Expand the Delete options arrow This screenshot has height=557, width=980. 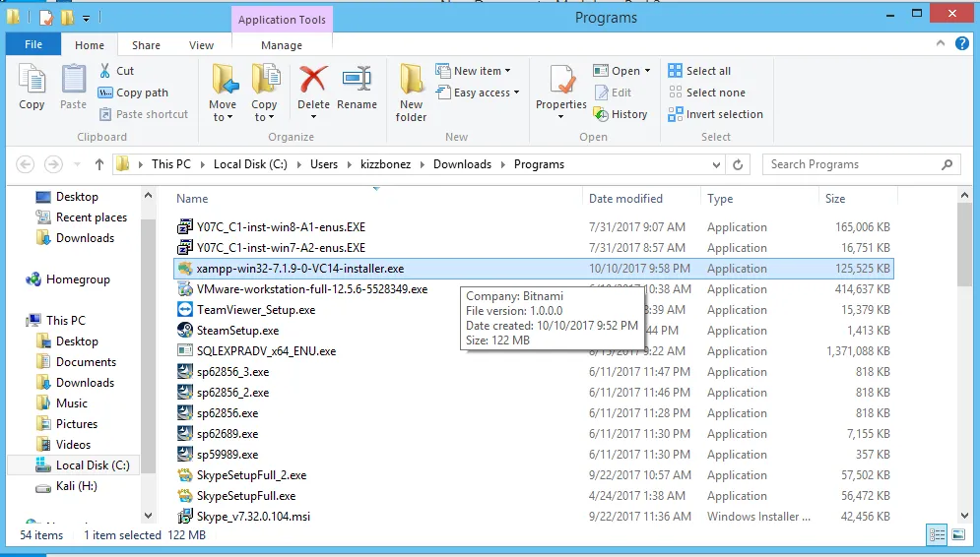click(x=314, y=117)
